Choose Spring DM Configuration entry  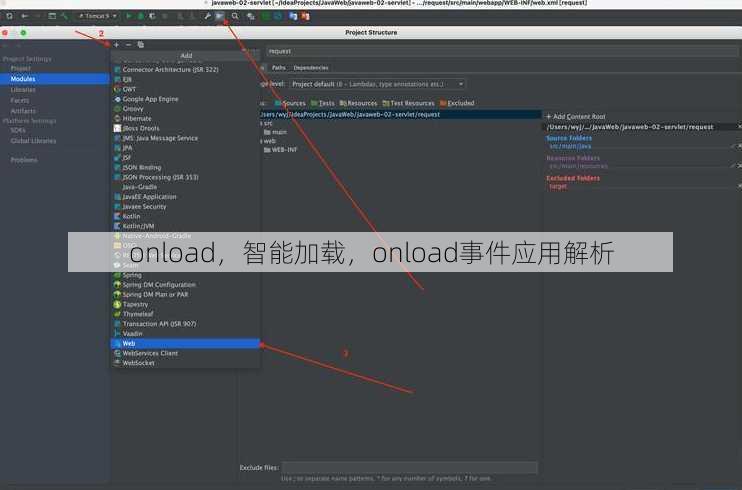(x=186, y=285)
